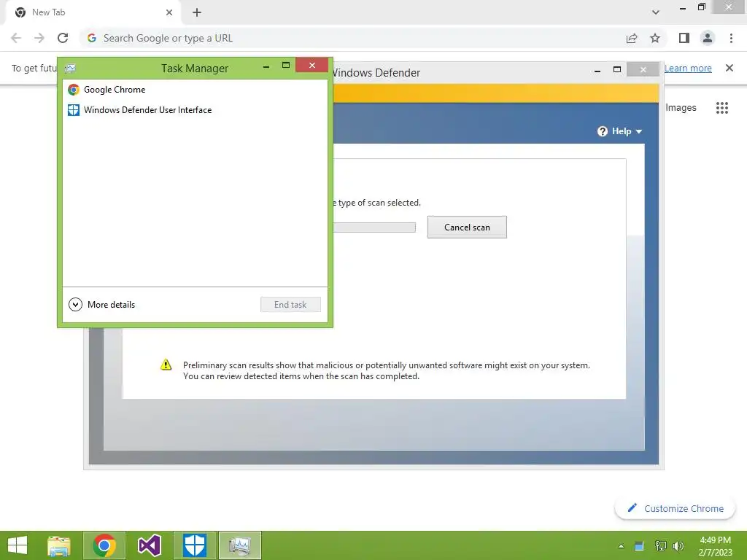Click the Google G icon in address bar
The height and width of the screenshot is (560, 747).
92,38
